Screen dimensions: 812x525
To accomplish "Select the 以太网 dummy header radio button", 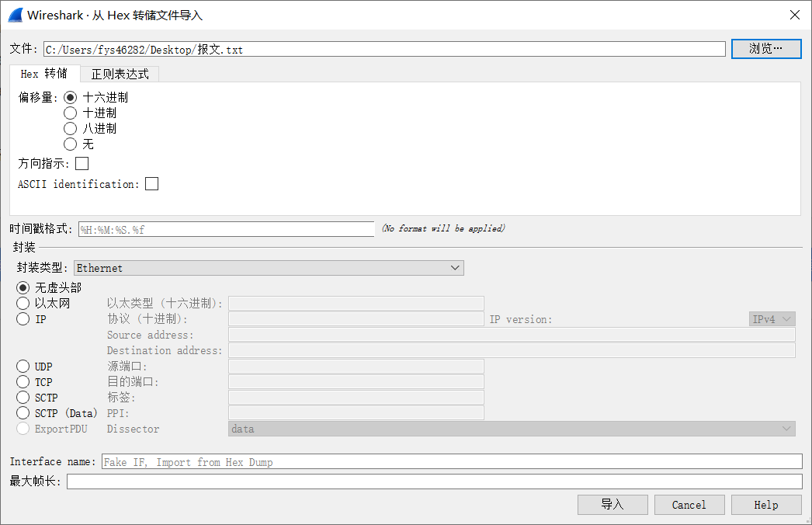I will (23, 303).
